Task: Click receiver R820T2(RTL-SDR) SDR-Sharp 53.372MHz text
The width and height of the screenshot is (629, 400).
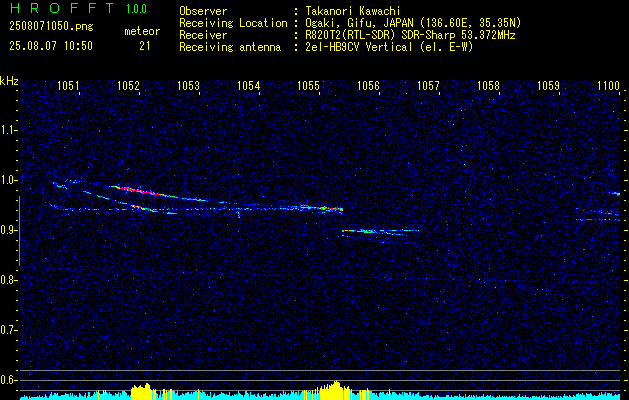Action: coord(410,35)
